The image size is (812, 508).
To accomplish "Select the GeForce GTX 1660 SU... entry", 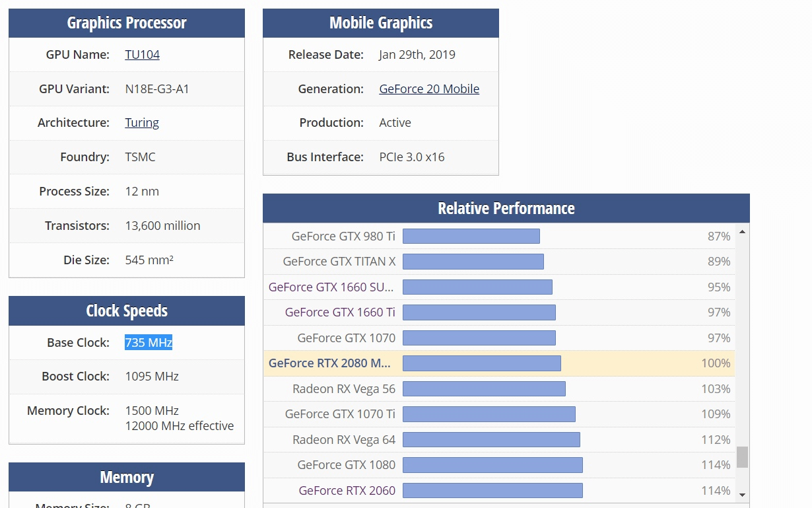I will coord(331,287).
